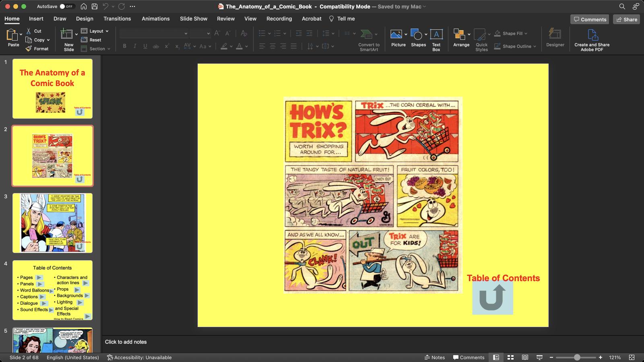Viewport: 644px width, 362px height.
Task: Search with the magnifier icon
Action: pos(622,6)
